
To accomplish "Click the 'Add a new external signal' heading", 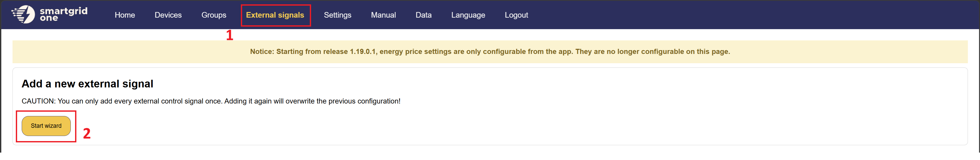I will pos(87,84).
